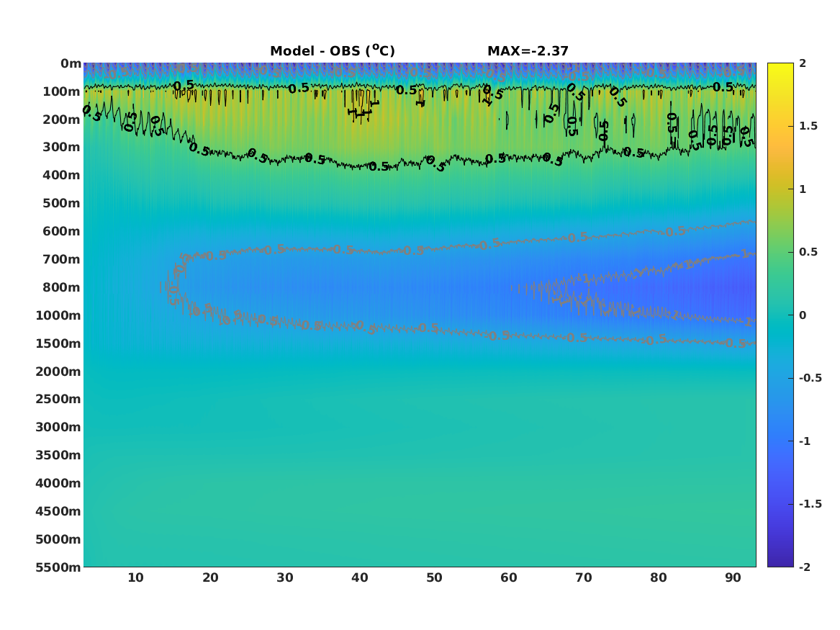Viewport: 840px width, 630px height.
Task: Click the colorbar tick label '-1'
Action: (805, 441)
